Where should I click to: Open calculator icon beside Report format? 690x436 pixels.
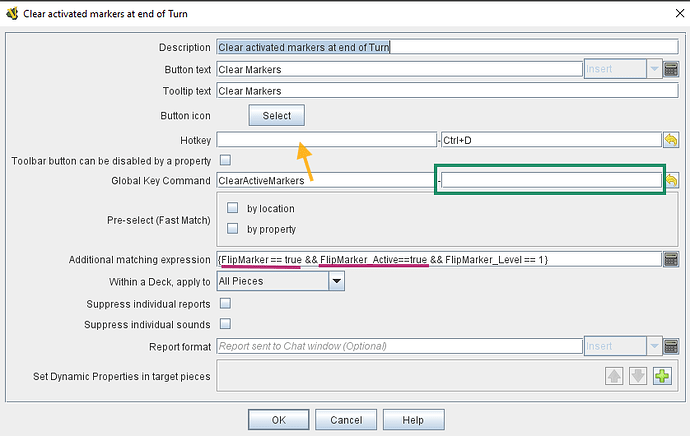(671, 346)
